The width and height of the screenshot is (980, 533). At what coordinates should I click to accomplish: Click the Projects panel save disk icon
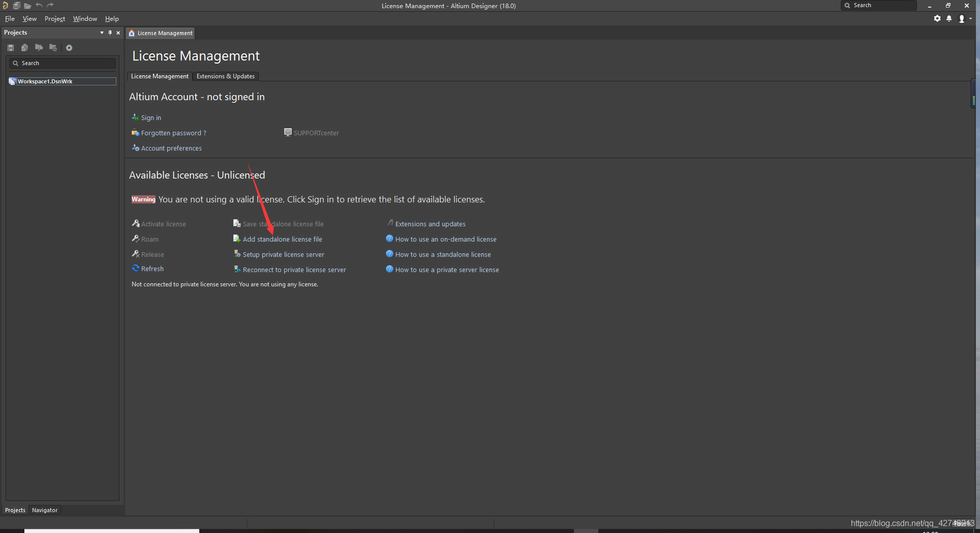click(x=11, y=48)
